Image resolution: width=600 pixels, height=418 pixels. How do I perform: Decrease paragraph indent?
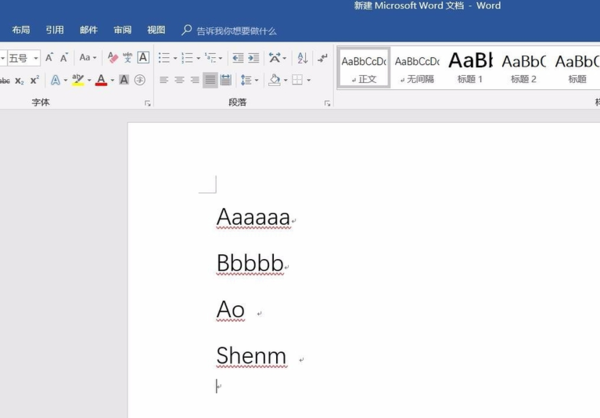[238, 58]
